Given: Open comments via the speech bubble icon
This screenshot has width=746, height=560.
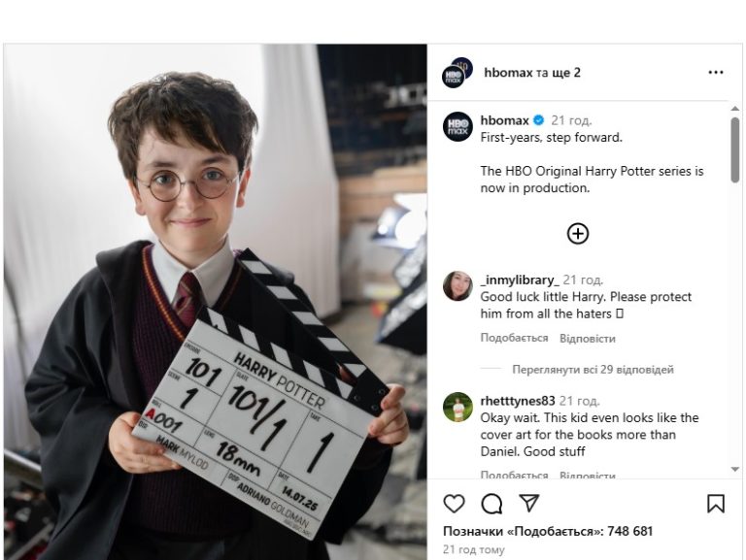Looking at the screenshot, I should [492, 504].
